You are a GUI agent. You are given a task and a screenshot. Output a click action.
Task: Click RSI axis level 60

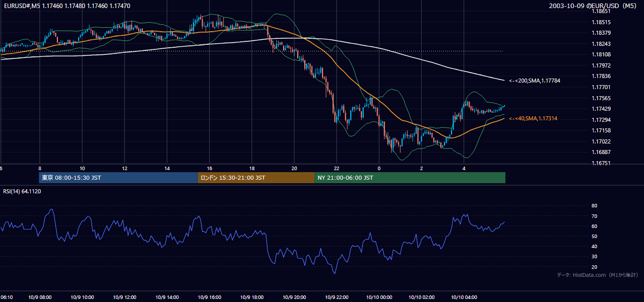[x=594, y=226]
